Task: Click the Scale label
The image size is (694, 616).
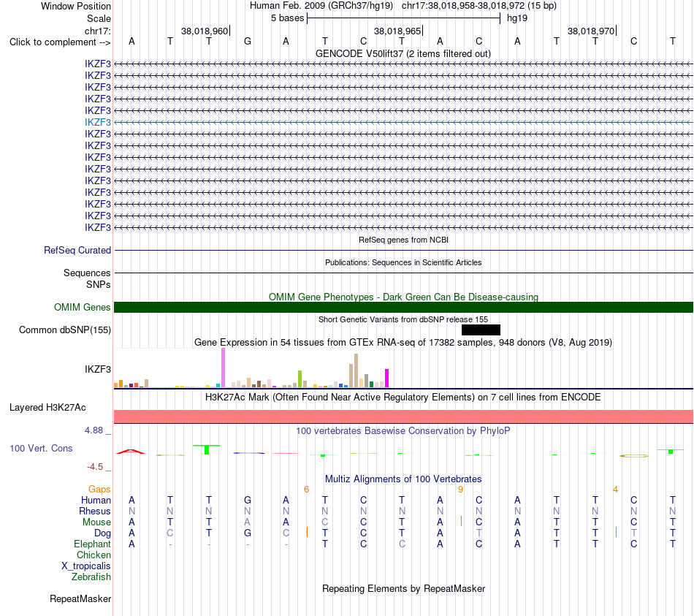Action: (99, 18)
